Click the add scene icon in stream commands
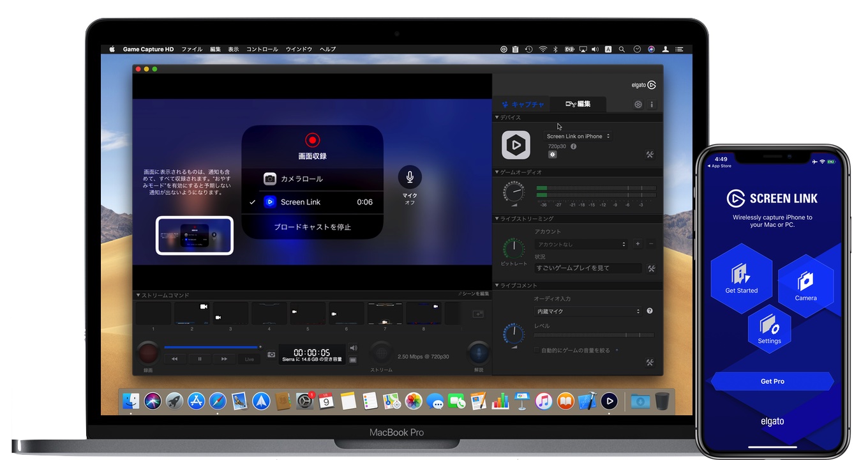Screen dimensions: 868x460 click(478, 314)
